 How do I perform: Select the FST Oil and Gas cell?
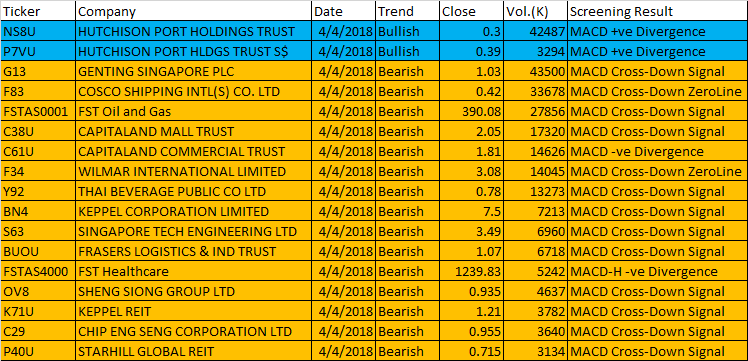click(194, 112)
